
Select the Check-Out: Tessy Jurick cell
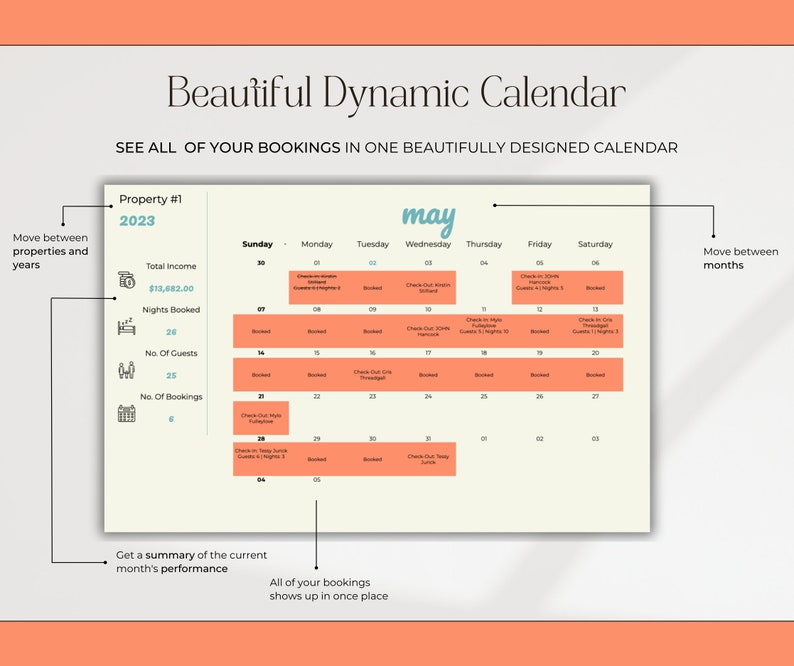[428, 459]
